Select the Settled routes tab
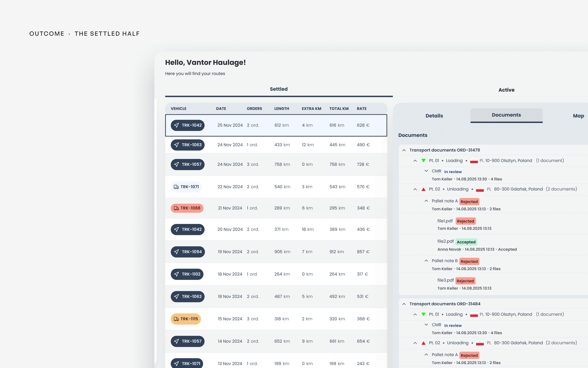Image resolution: width=588 pixels, height=368 pixels. pos(279,89)
